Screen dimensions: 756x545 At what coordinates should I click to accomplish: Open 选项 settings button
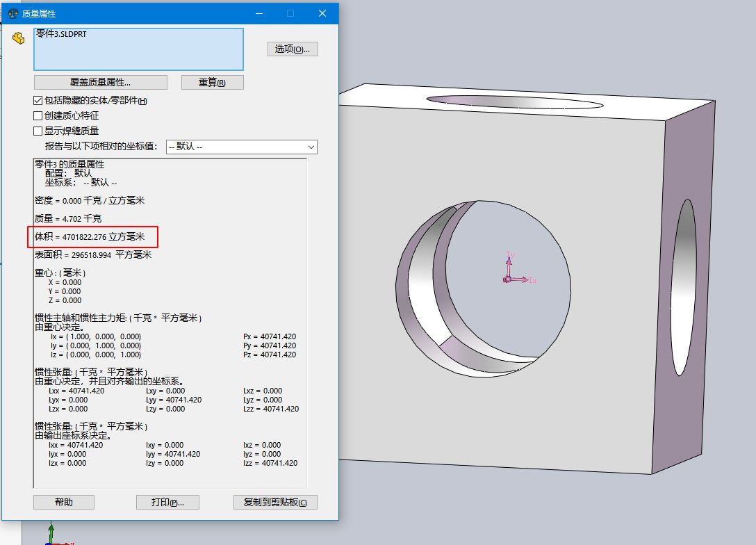[x=293, y=49]
